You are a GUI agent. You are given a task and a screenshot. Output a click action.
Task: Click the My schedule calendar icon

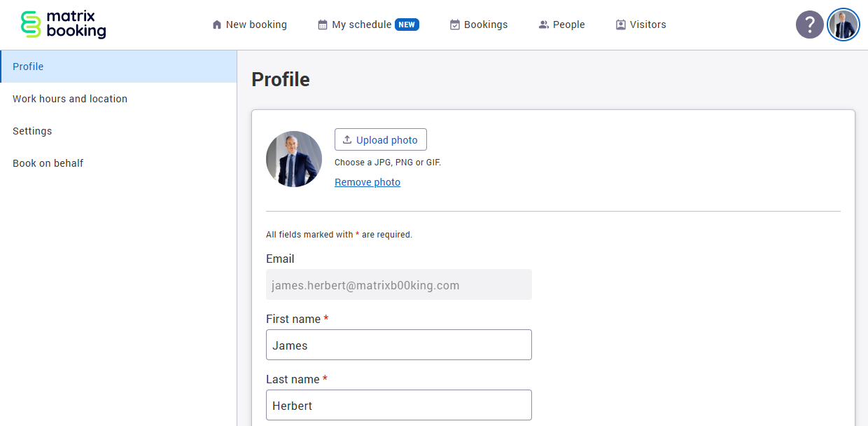click(323, 25)
